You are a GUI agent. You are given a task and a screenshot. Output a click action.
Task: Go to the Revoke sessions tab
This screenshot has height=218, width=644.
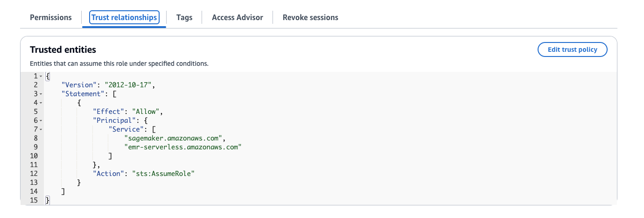[310, 17]
